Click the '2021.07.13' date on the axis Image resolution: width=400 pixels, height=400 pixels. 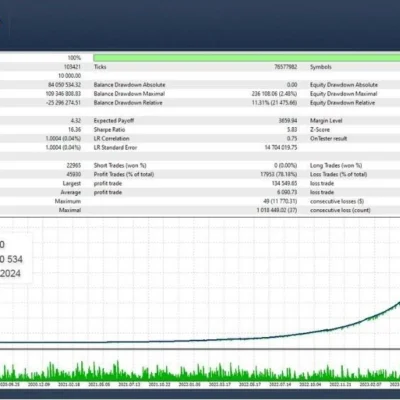[x=129, y=385]
